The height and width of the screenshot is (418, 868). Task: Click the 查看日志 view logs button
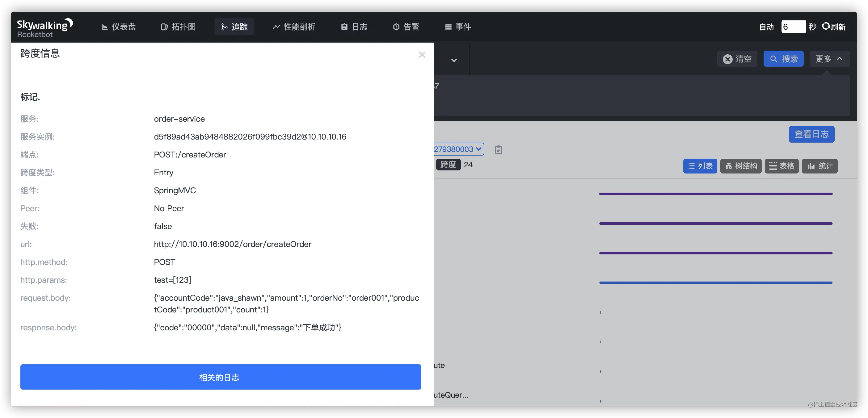tap(811, 134)
